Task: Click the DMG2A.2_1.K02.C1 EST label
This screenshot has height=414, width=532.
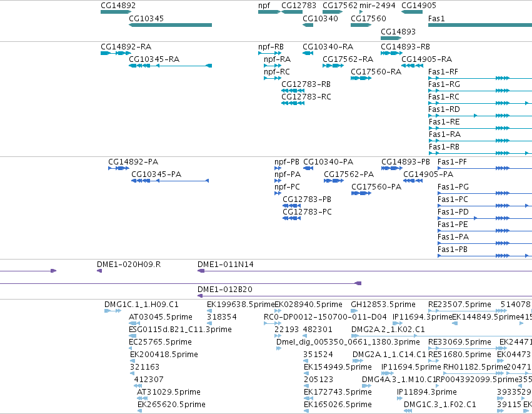Action: tap(388, 330)
